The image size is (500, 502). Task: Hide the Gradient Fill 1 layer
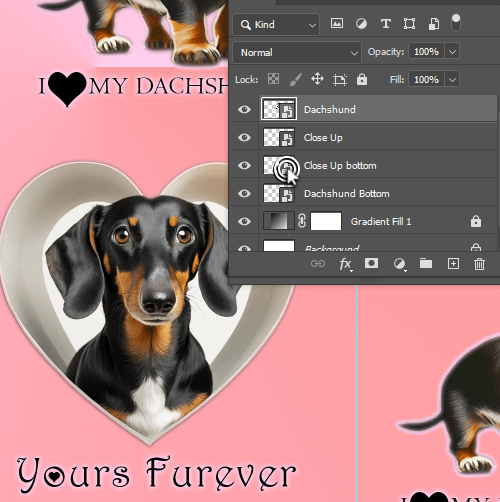244,221
